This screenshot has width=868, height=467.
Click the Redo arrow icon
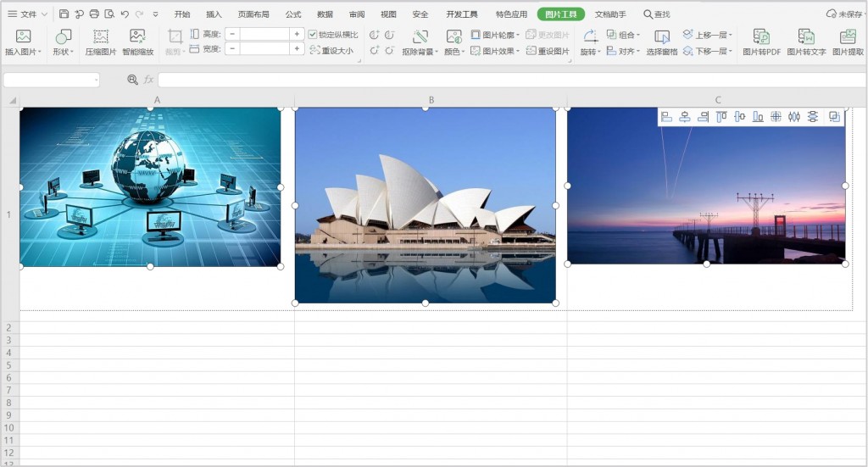tap(140, 14)
